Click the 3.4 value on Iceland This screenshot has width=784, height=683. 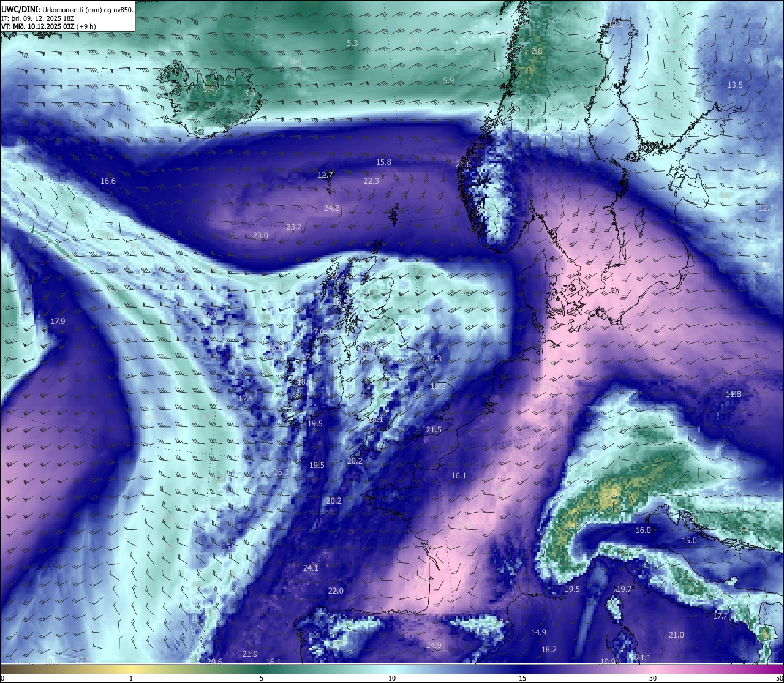tap(208, 89)
